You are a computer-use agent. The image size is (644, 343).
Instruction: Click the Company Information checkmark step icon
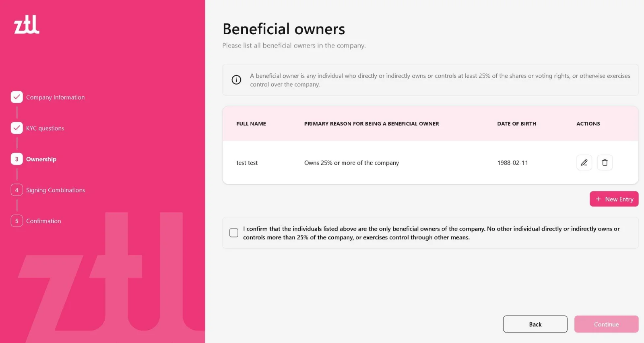(x=17, y=97)
